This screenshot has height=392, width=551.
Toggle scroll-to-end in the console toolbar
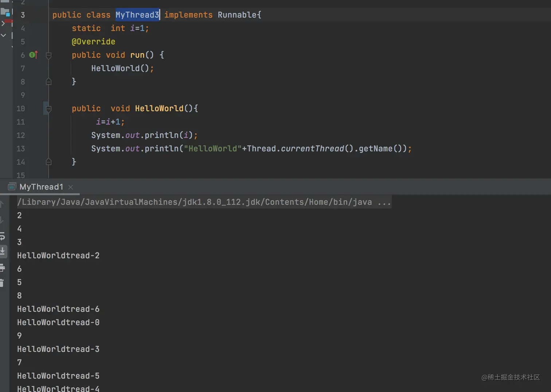tap(3, 251)
